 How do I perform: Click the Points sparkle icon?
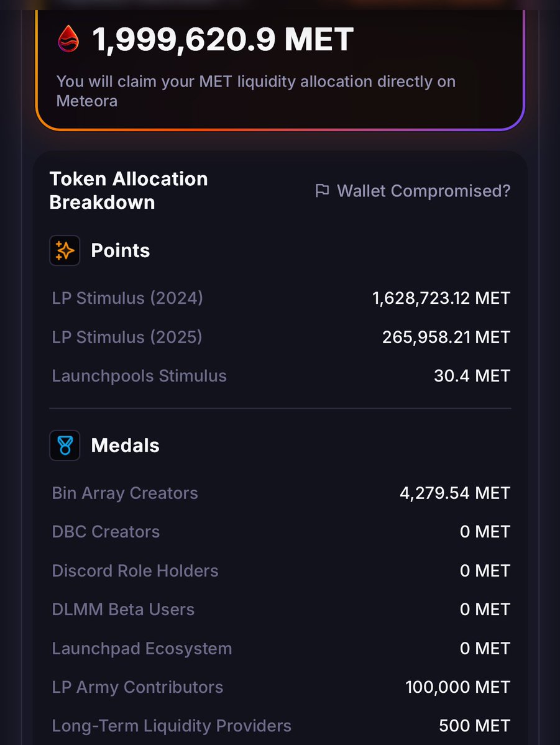pos(65,250)
